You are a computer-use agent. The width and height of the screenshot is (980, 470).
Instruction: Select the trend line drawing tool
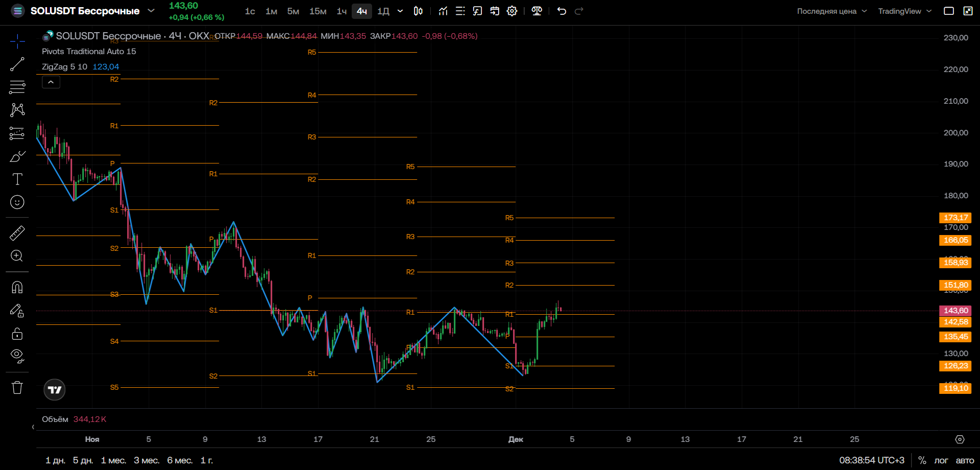[17, 64]
